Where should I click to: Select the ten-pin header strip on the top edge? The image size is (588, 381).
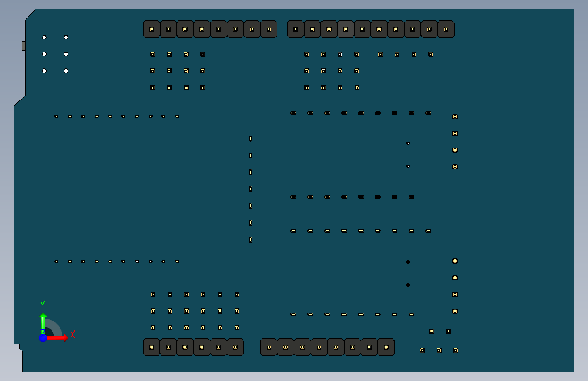point(371,29)
